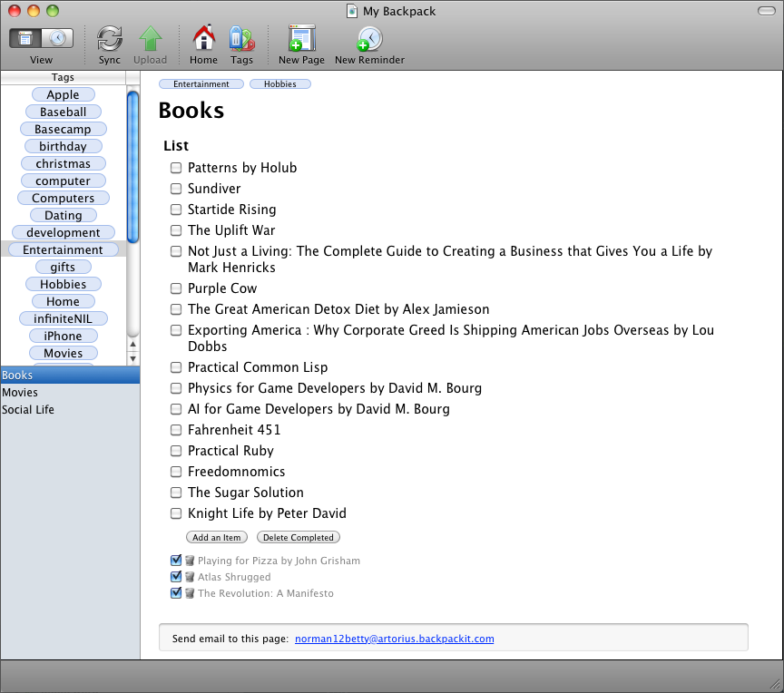Open the Movies page in sidebar
The width and height of the screenshot is (784, 693).
tap(70, 393)
